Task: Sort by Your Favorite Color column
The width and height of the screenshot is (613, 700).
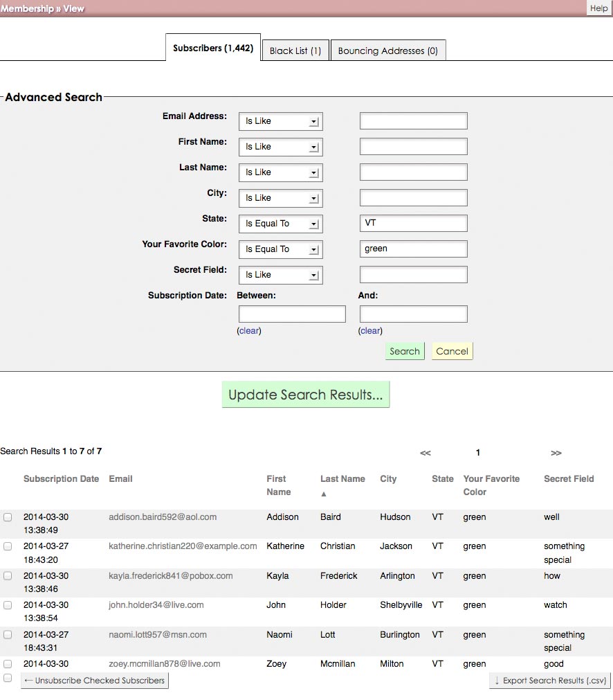Action: coord(491,485)
